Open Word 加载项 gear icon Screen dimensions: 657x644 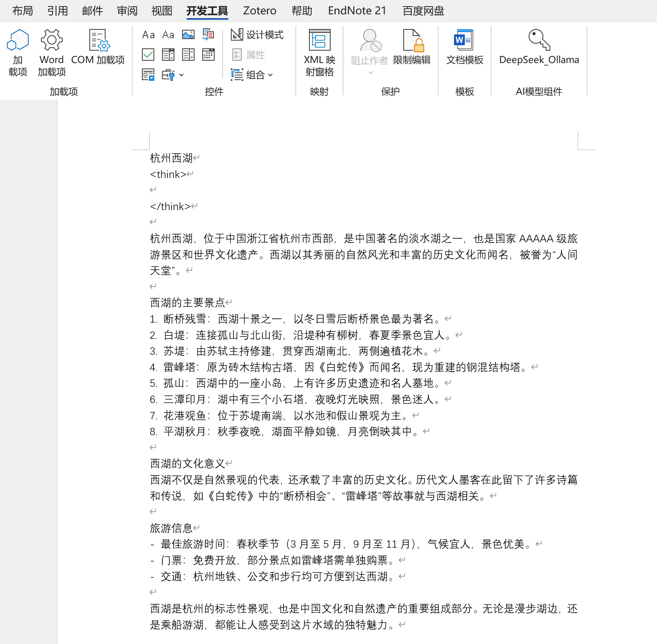click(x=51, y=53)
